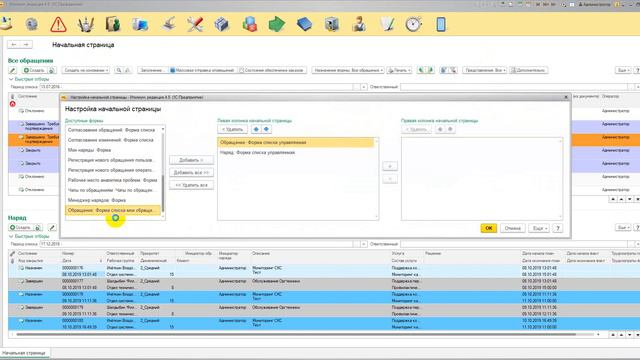This screenshot has height=360, width=640.
Task: Select Мои наряды: Форма
Action: tap(113, 150)
